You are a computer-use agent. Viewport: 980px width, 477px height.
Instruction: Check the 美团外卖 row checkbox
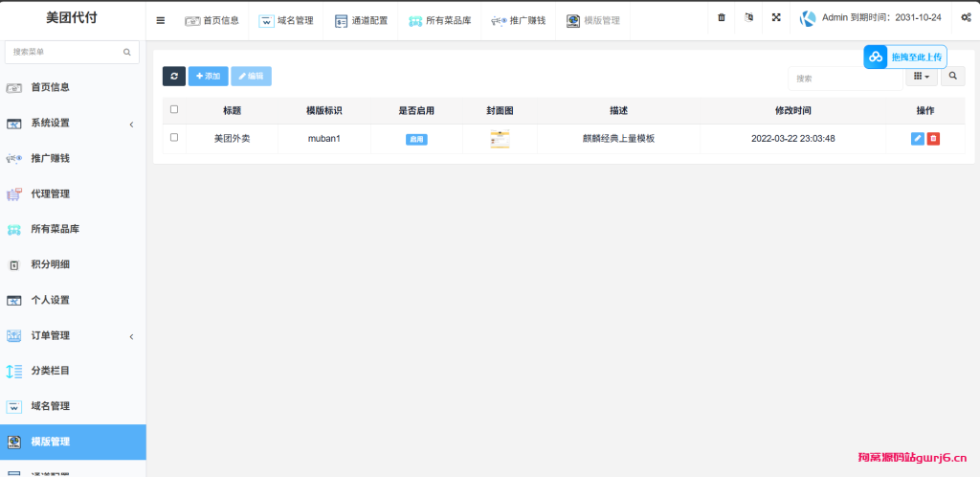click(174, 138)
